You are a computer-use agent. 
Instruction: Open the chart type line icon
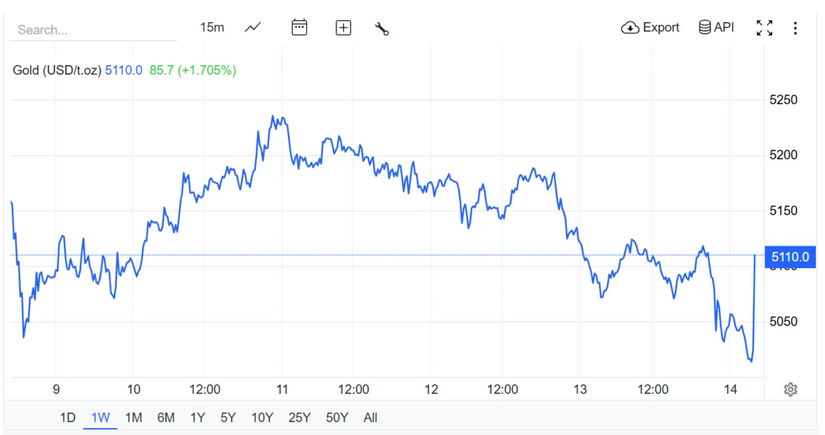pyautogui.click(x=253, y=27)
